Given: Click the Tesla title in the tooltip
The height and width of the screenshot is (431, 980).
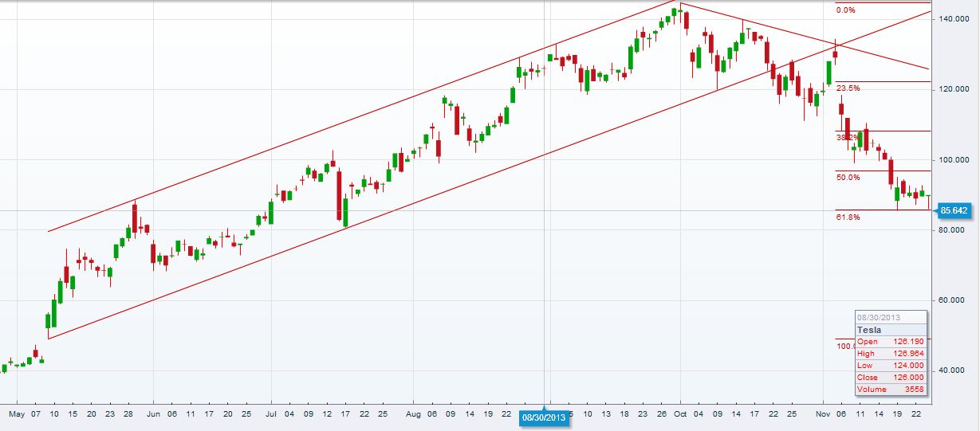Looking at the screenshot, I should (868, 329).
